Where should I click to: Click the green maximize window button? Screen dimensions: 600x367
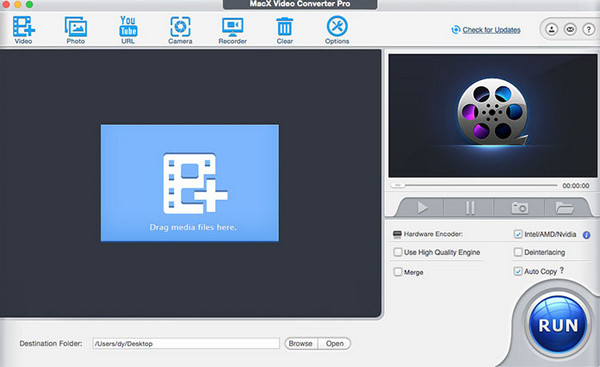point(29,5)
